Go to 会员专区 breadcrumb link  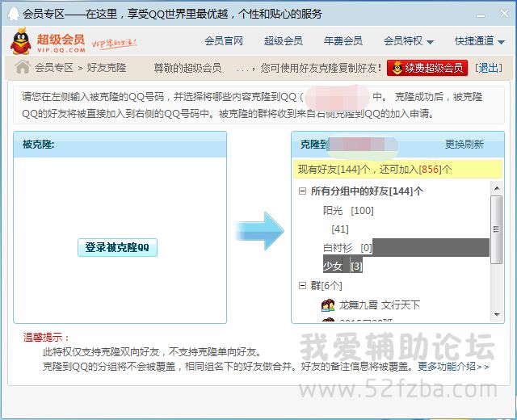pyautogui.click(x=54, y=68)
